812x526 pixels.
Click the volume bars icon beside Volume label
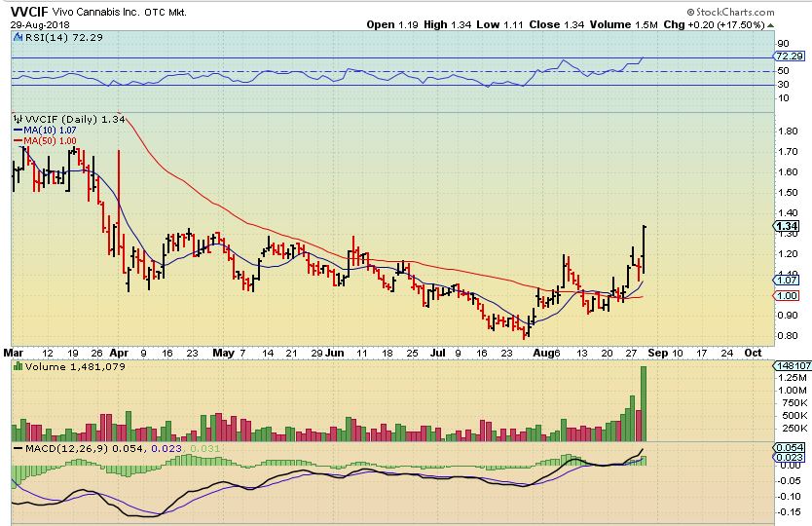pyautogui.click(x=18, y=366)
